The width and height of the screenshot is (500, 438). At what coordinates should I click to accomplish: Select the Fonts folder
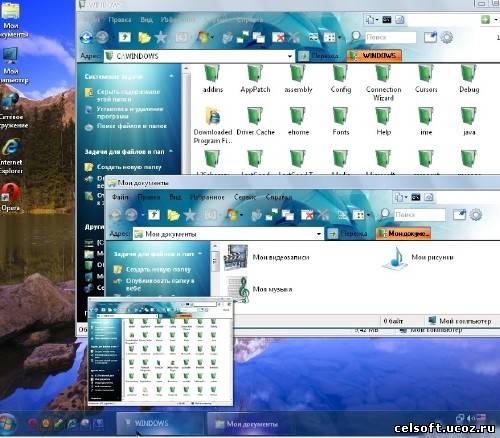(x=341, y=122)
